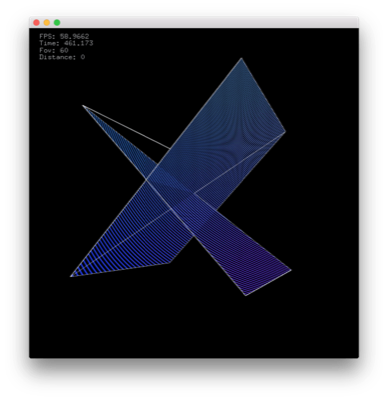Click the topmost vertex of the teal quad
388x400 pixels.
point(241,59)
